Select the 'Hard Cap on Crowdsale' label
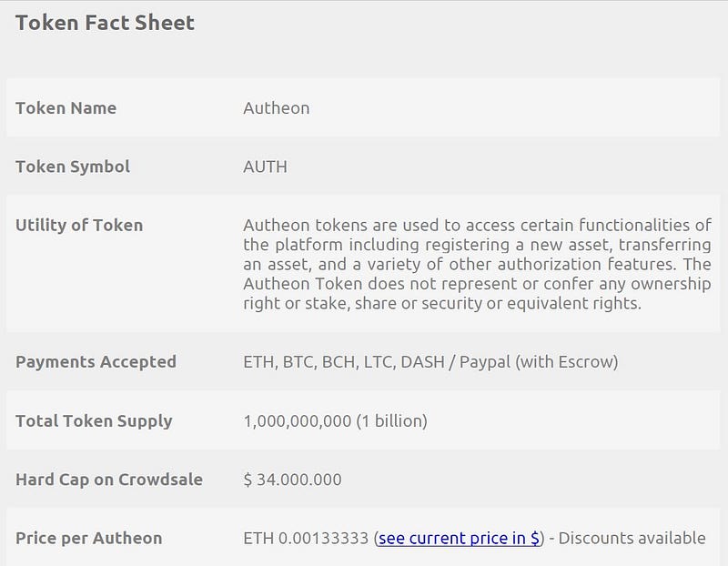The width and height of the screenshot is (728, 566). coord(109,479)
